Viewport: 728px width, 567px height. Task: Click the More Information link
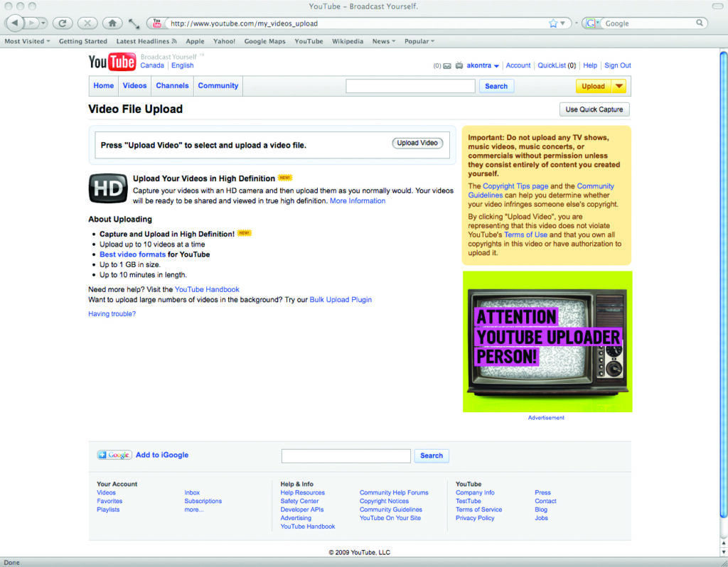pos(358,201)
